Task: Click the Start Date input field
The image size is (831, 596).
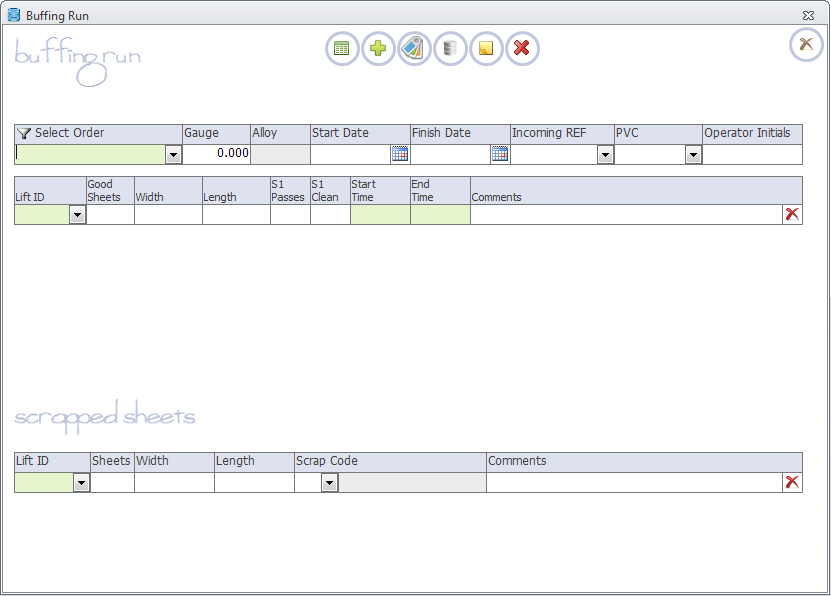Action: (x=351, y=155)
